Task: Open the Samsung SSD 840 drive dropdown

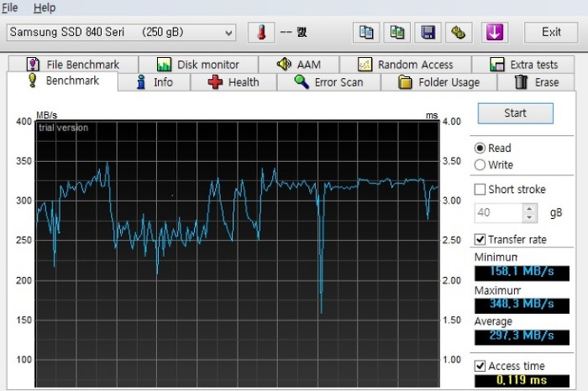Action: 121,33
